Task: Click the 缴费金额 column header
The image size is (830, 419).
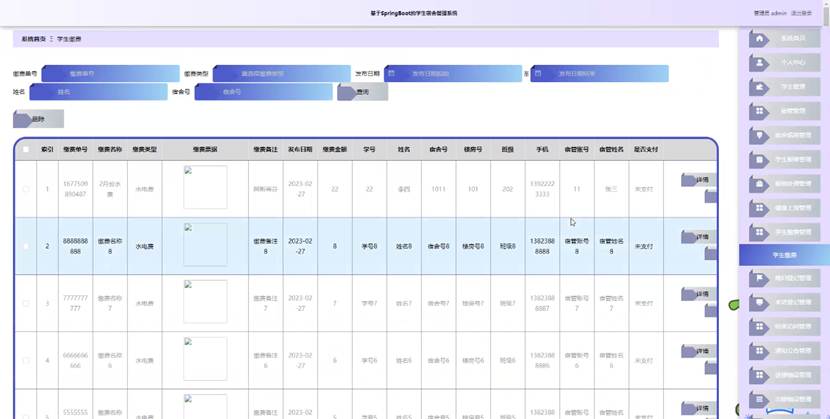Action: point(335,150)
